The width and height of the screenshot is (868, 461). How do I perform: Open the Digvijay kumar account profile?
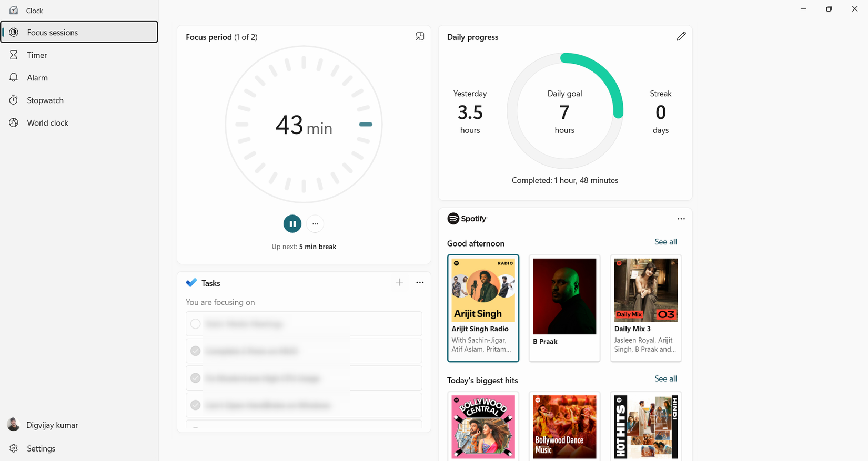pos(79,425)
